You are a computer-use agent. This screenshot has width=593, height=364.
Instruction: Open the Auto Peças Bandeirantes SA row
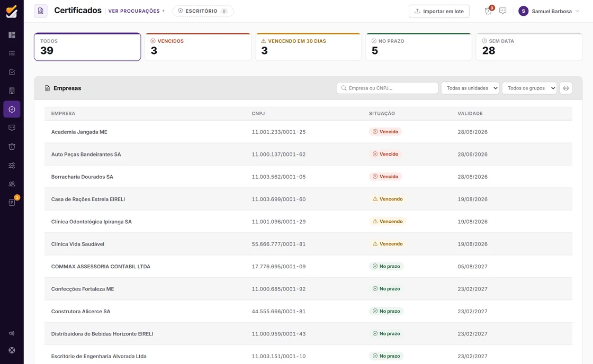(308, 154)
